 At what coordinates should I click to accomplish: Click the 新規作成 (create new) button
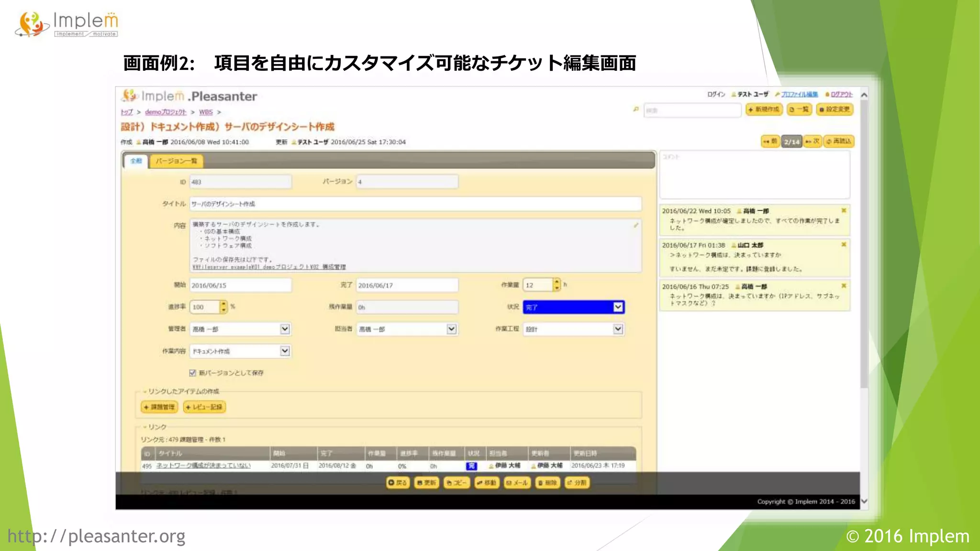(764, 110)
